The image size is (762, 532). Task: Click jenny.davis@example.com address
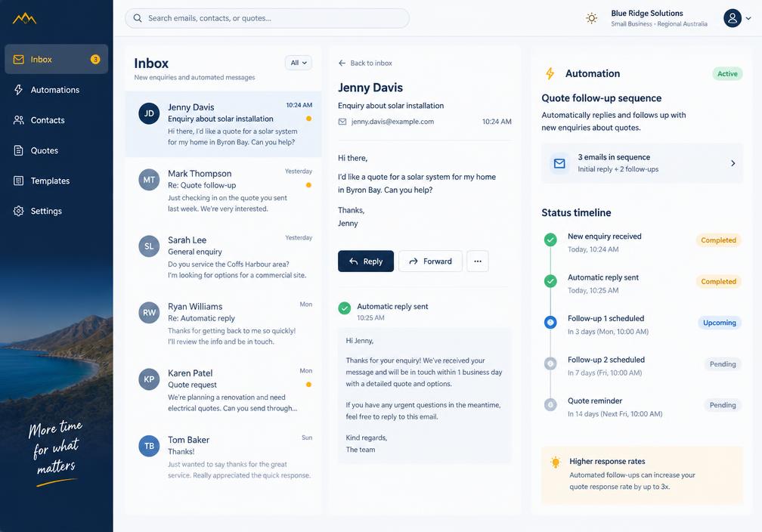pos(392,122)
